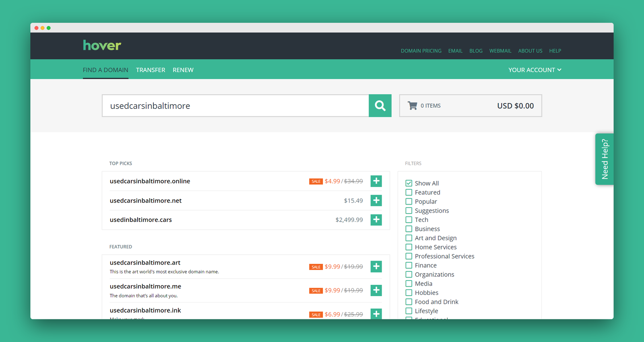Open the Need Help side tab
The width and height of the screenshot is (644, 342).
(605, 159)
